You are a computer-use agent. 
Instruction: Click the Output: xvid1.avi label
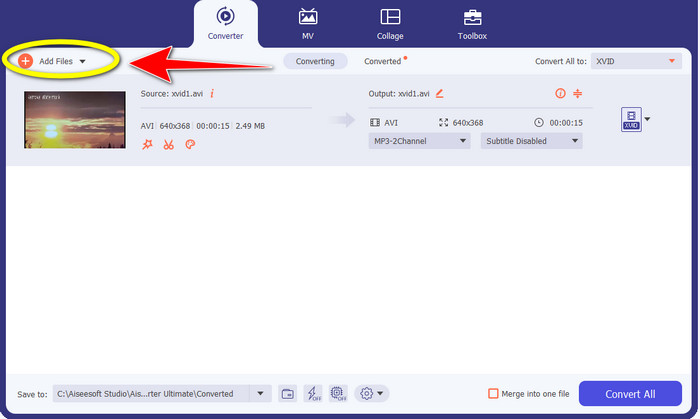coord(399,94)
